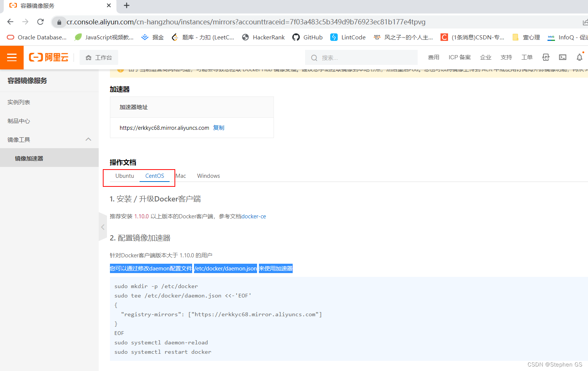The image size is (588, 371).
Task: Switch to Ubuntu tab
Action: point(125,176)
